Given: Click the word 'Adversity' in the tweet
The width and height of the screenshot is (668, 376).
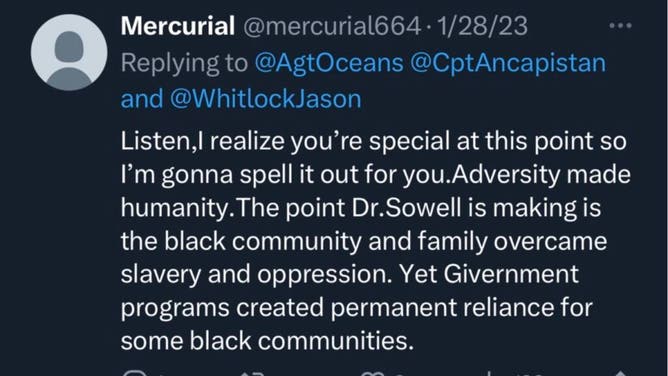Looking at the screenshot, I should [505, 175].
